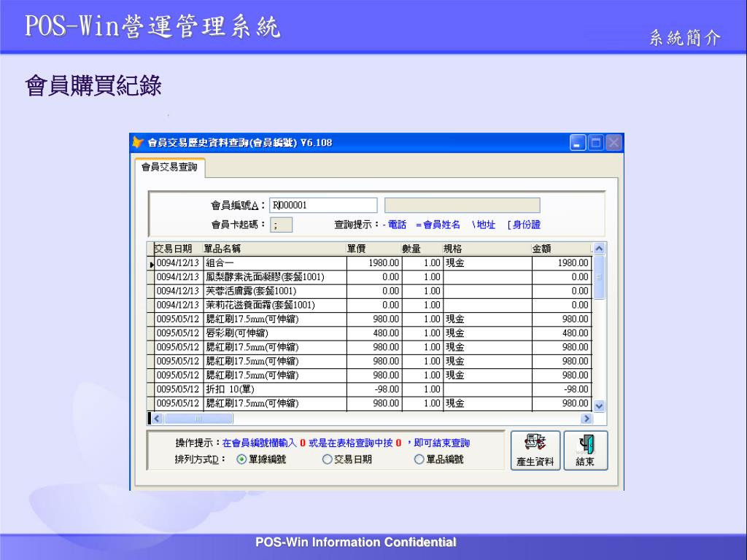Click the table's vertical scrollbar up arrow
The image size is (747, 560).
point(600,249)
